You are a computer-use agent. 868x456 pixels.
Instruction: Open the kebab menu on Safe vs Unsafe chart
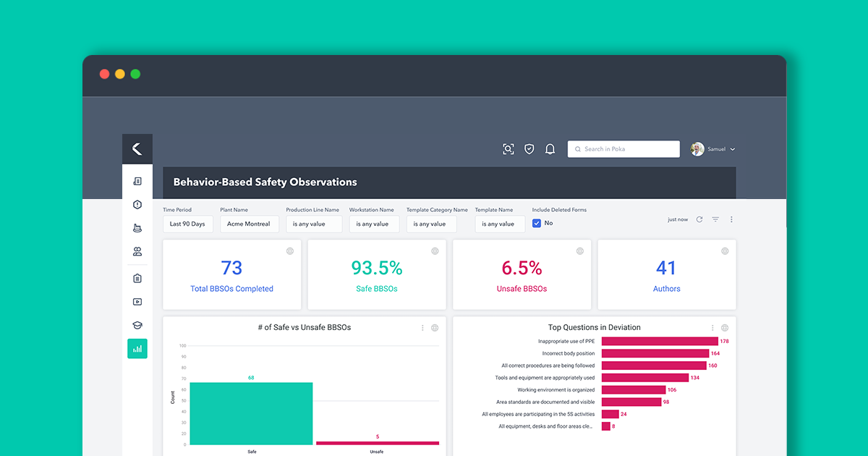pyautogui.click(x=422, y=327)
